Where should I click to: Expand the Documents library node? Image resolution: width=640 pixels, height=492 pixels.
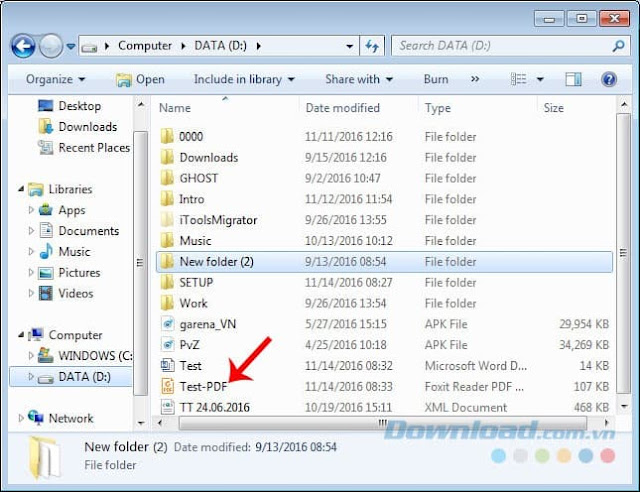point(31,231)
